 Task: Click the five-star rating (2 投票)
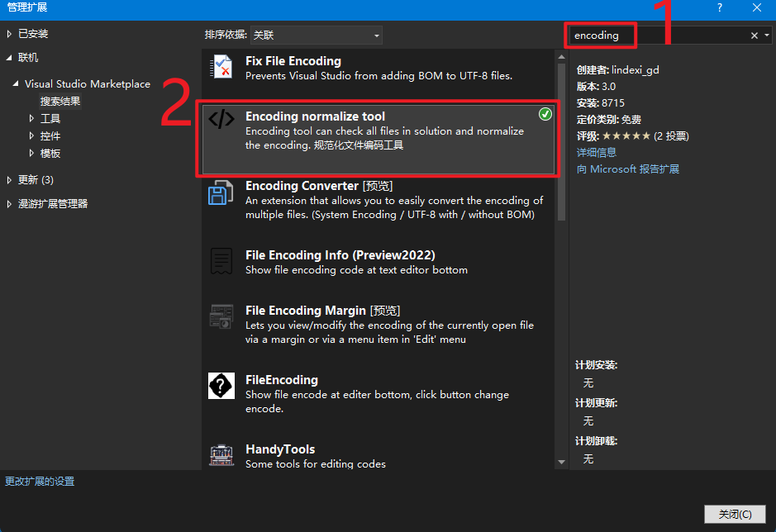[645, 136]
